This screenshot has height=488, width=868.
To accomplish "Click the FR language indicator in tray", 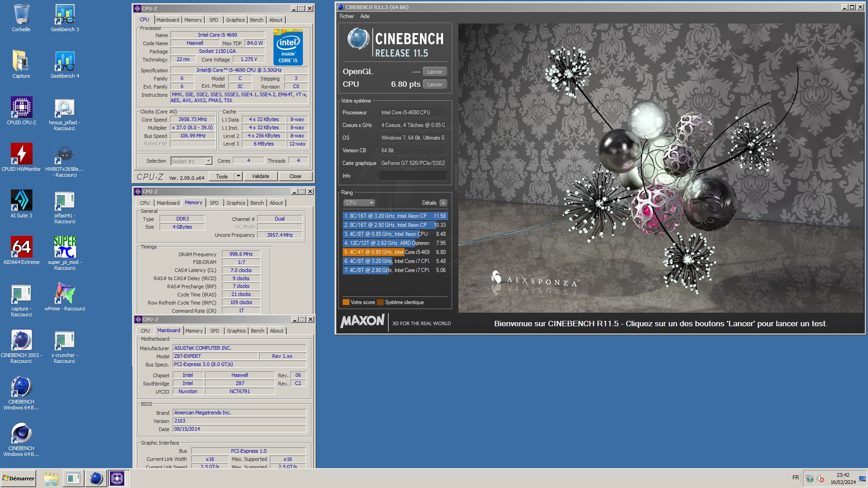I will (796, 478).
